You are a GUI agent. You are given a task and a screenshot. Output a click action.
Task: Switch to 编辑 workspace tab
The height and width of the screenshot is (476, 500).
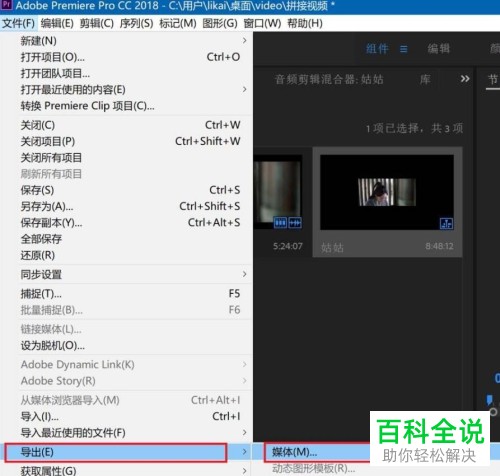point(439,49)
